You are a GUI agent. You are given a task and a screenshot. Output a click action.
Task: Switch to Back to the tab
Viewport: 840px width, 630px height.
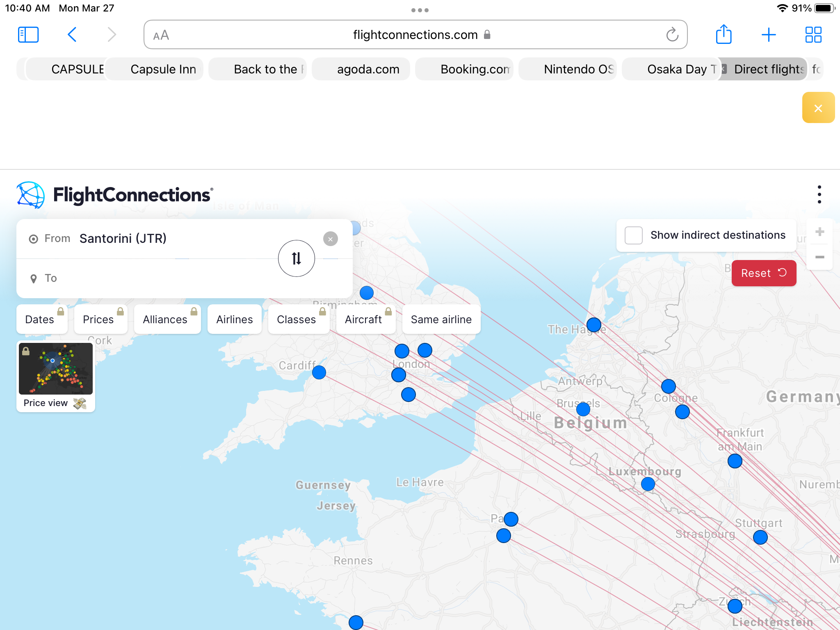[257, 69]
